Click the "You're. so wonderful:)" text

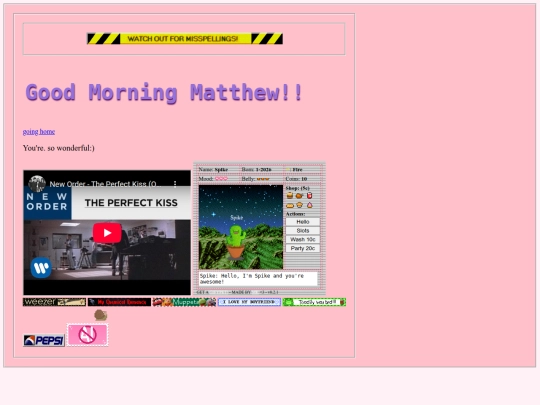(59, 148)
